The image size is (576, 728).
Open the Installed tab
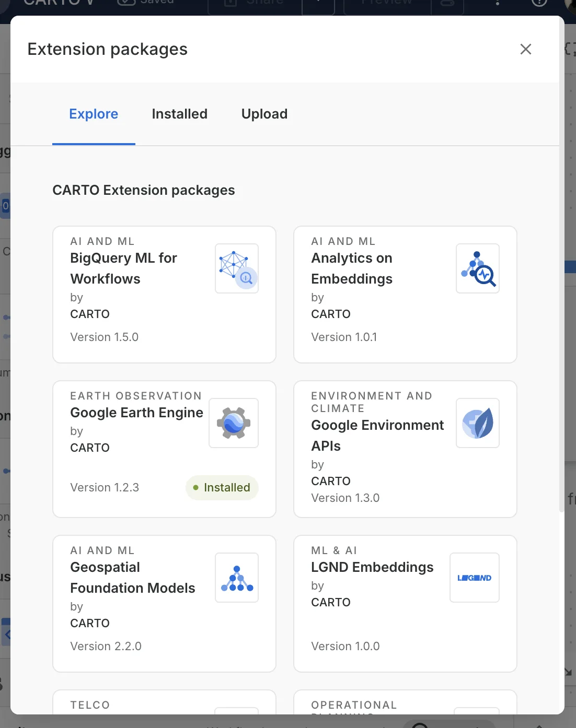click(179, 114)
